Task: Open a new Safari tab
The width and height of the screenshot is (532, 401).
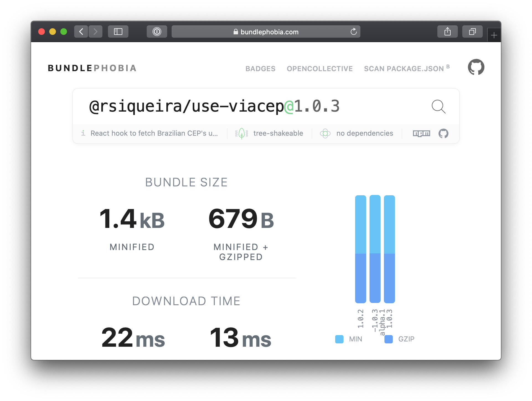Action: click(x=494, y=35)
